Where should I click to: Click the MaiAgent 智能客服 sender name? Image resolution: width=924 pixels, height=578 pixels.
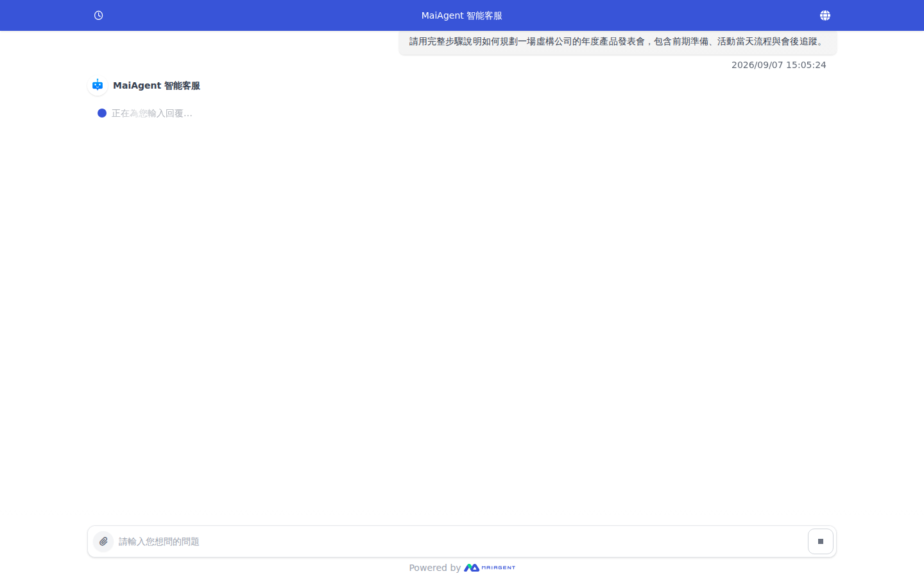coord(157,85)
